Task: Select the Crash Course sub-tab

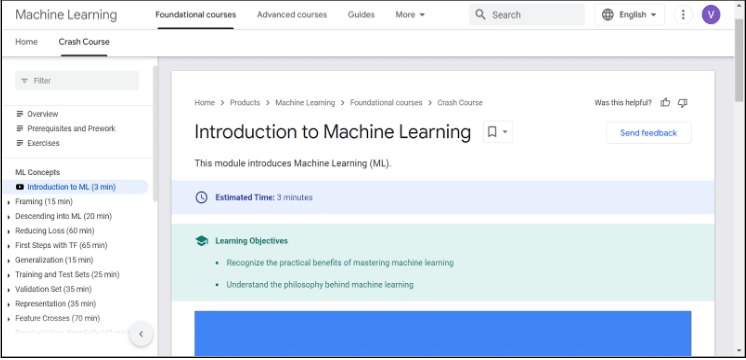Action: 84,42
